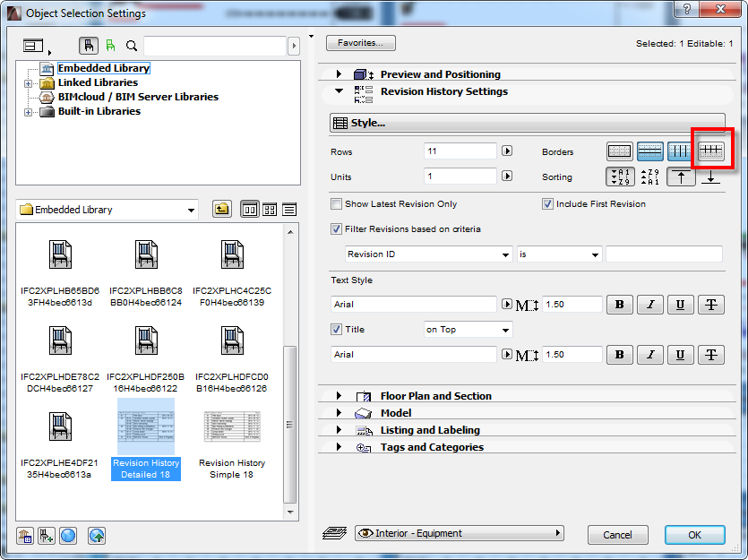Viewport: 748px width, 560px height.
Task: Underline the title font formatting
Action: pyautogui.click(x=680, y=354)
